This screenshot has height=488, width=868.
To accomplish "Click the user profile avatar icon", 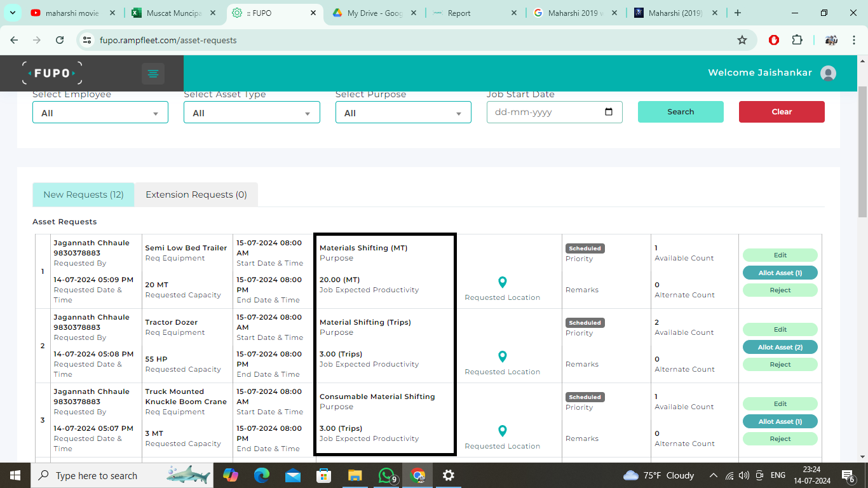I will 828,73.
